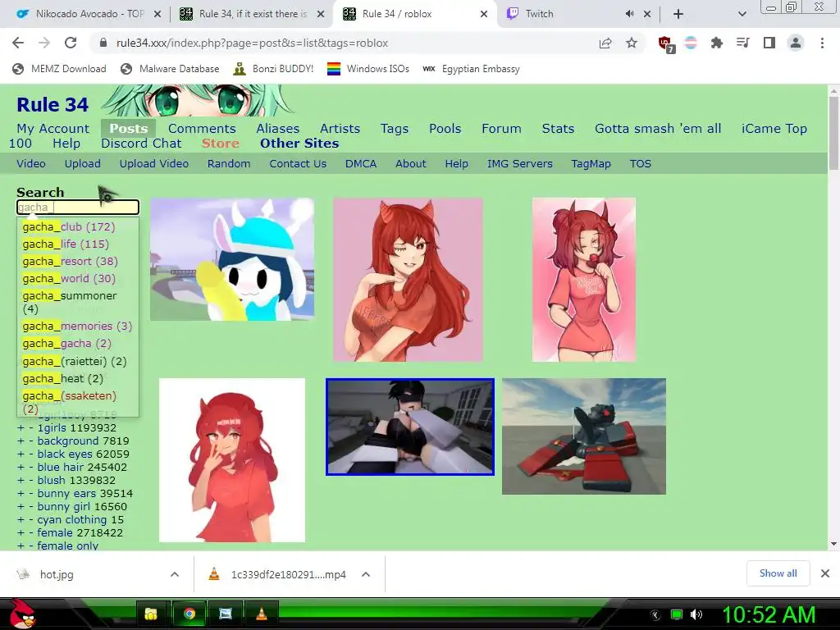840x630 pixels.
Task: Open the Pools page
Action: click(445, 129)
